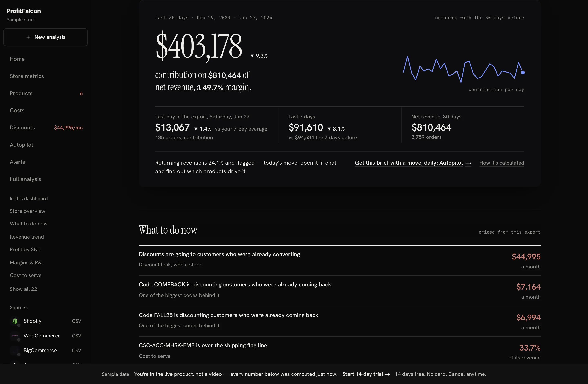This screenshot has width=588, height=384.
Task: Click the $91,610 last 7 days value
Action: [x=306, y=127]
